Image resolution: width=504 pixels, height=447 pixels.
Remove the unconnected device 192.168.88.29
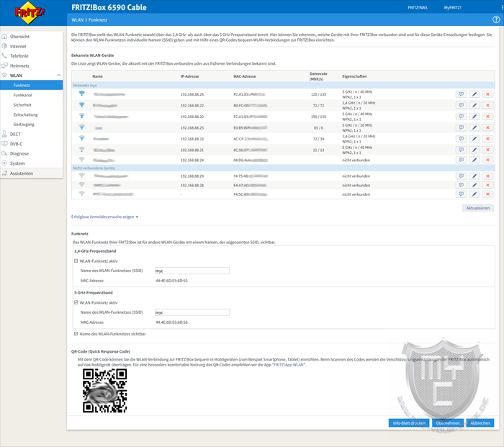tap(487, 176)
